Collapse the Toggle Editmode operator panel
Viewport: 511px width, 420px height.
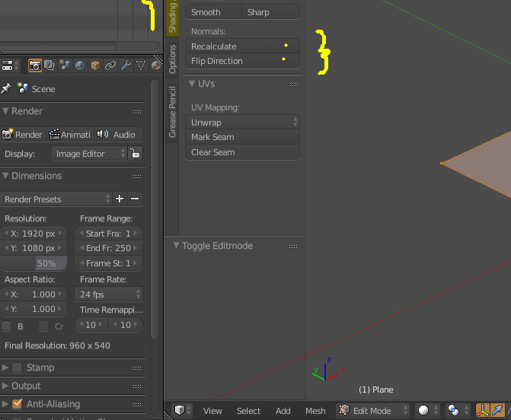(x=177, y=246)
